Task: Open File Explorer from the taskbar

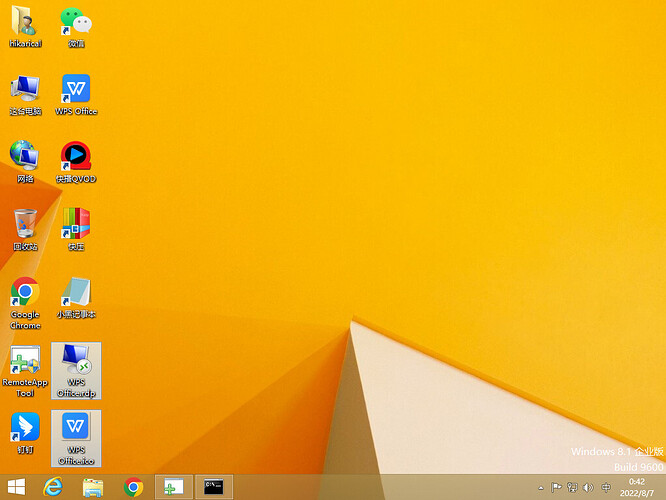Action: click(x=93, y=487)
